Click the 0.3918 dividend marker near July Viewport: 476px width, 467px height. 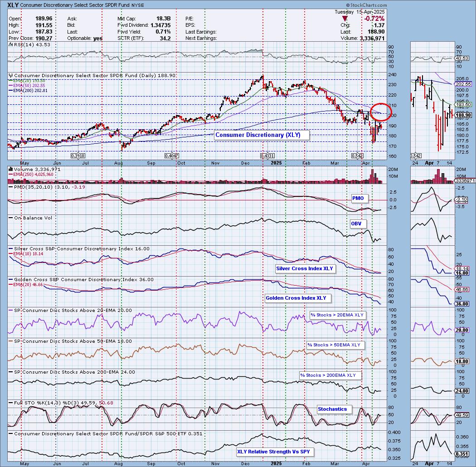tap(78, 156)
